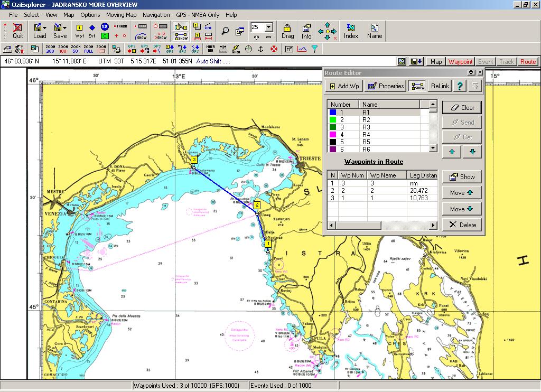Open the Name search tool
The height and width of the screenshot is (392, 541).
pyautogui.click(x=375, y=31)
